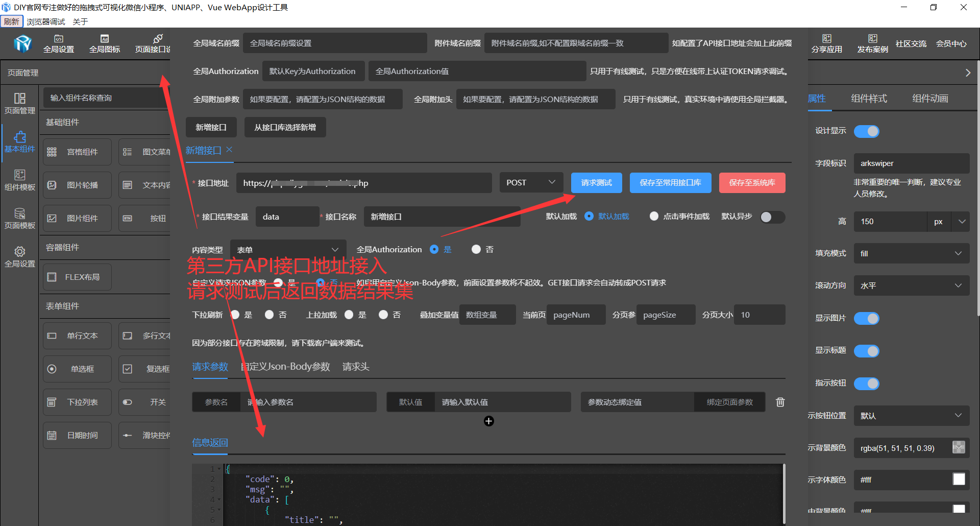This screenshot has width=980, height=526.
Task: Choose the 复选框 form component
Action: 145,369
